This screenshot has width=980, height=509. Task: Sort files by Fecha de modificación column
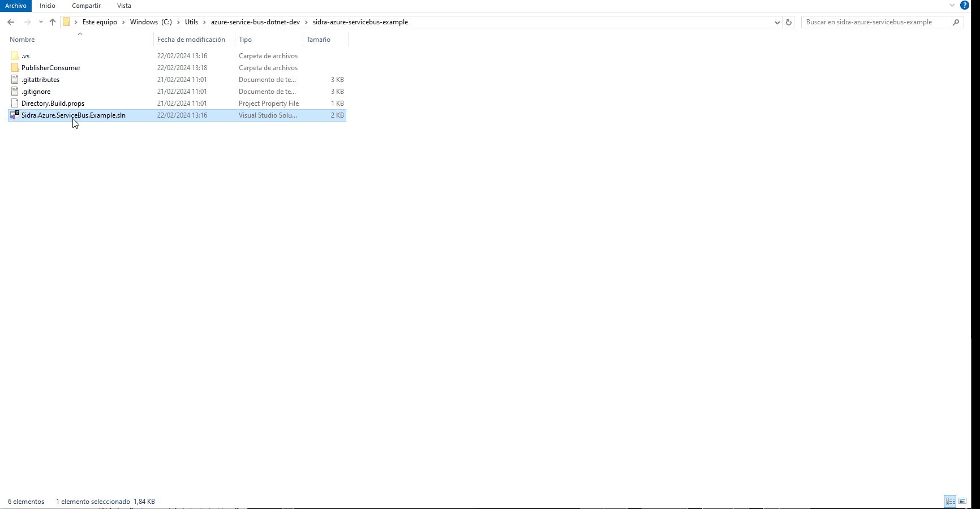[191, 40]
